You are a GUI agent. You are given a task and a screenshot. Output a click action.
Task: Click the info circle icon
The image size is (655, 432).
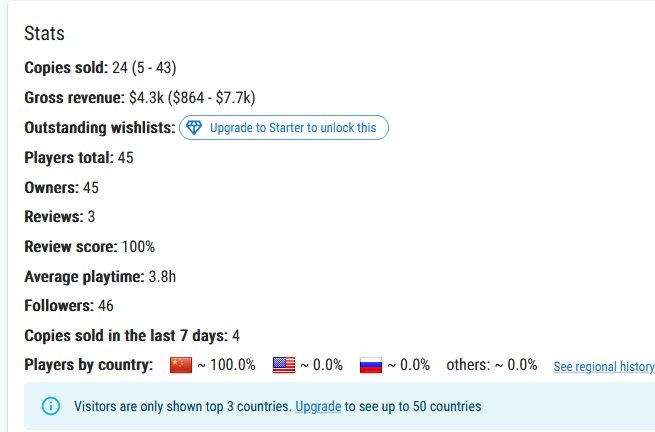[51, 406]
